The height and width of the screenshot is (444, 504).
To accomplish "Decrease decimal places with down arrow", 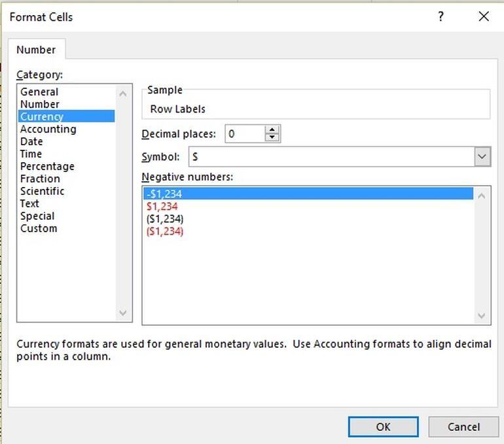I will [272, 138].
